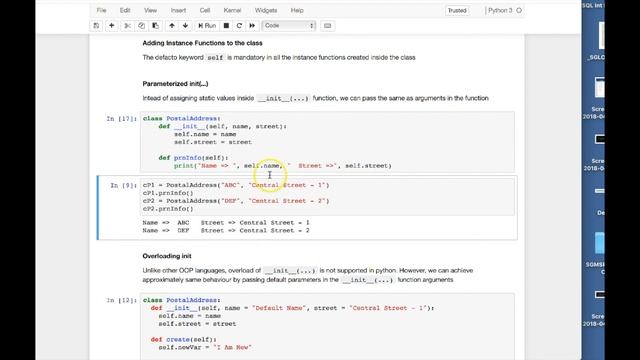Screen dimensions: 640x360
Task: Cut selected cells with scissors icon
Action: pyautogui.click(x=127, y=26)
